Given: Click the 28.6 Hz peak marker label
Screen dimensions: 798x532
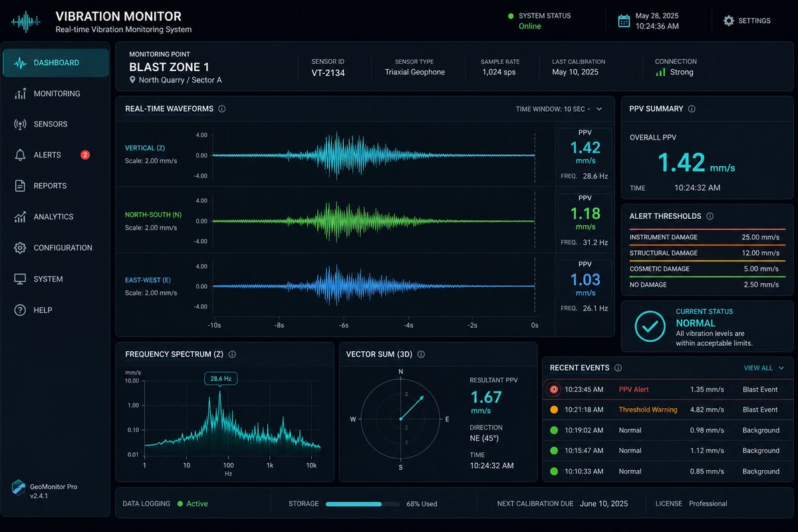Looking at the screenshot, I should point(220,378).
